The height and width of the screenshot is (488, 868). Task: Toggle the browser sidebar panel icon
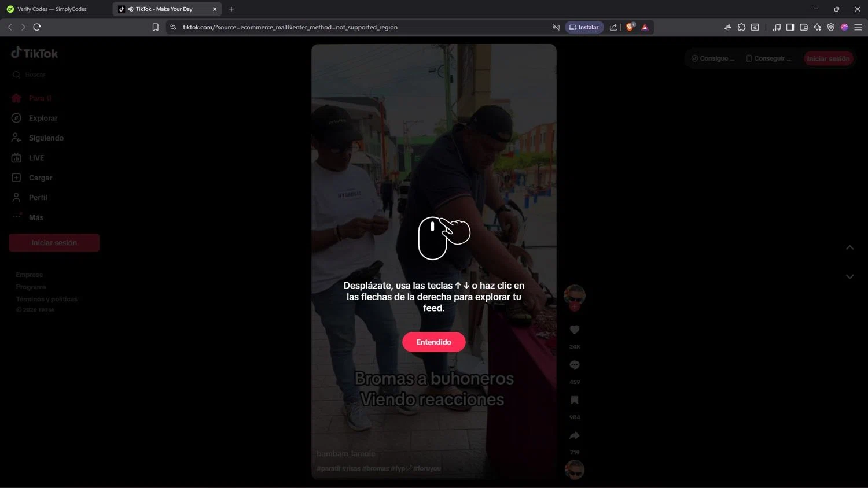tap(790, 27)
